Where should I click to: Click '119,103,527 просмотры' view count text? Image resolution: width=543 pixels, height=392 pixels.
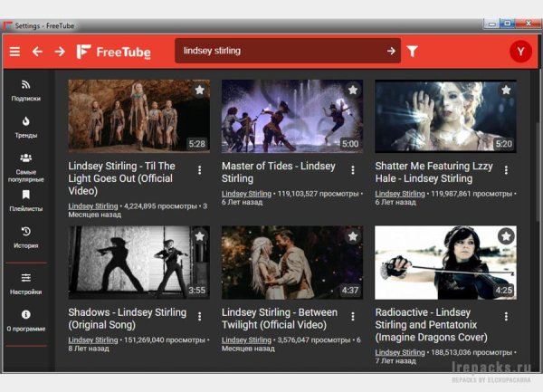tap(318, 194)
